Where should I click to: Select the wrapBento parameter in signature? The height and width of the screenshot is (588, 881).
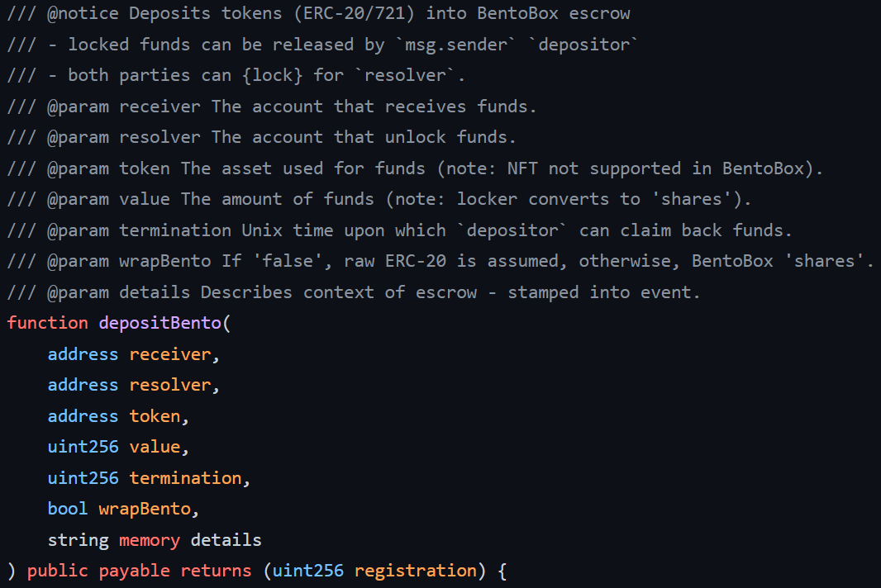click(x=145, y=510)
